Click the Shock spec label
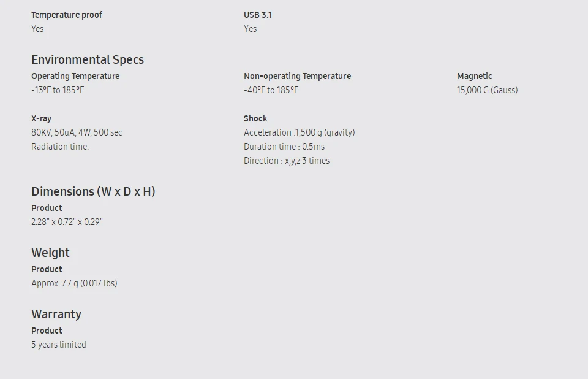588x379 pixels. coord(255,118)
